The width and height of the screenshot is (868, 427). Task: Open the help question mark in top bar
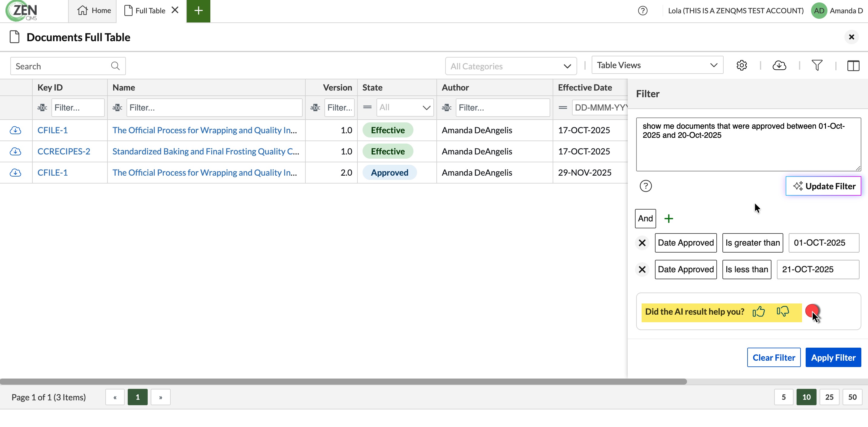[x=643, y=11]
